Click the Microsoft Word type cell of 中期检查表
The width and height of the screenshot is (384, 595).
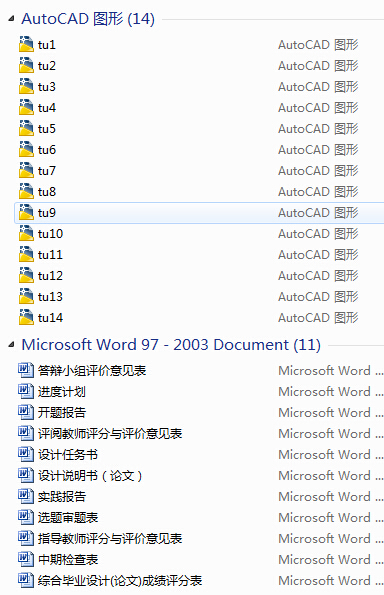(331, 560)
